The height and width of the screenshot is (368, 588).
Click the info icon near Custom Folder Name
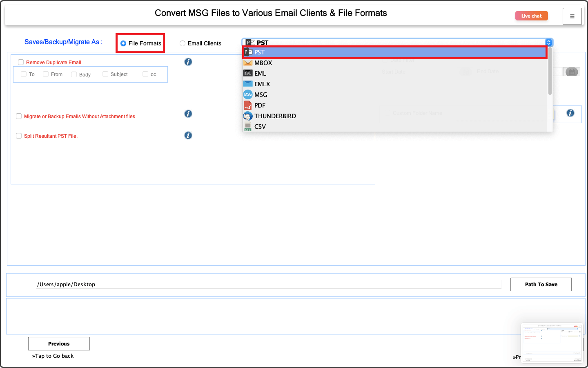[x=570, y=113]
